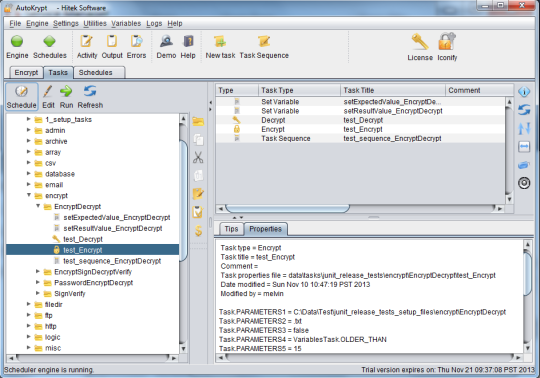Collapse the EncryptDecrypt folder
Viewport: 540px width, 378px height.
click(38, 206)
